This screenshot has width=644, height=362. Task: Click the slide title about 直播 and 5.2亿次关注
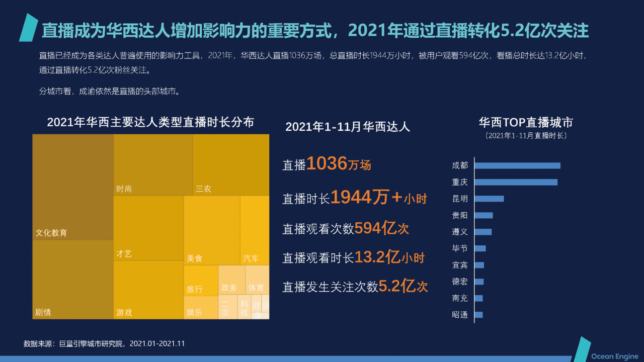pyautogui.click(x=315, y=30)
